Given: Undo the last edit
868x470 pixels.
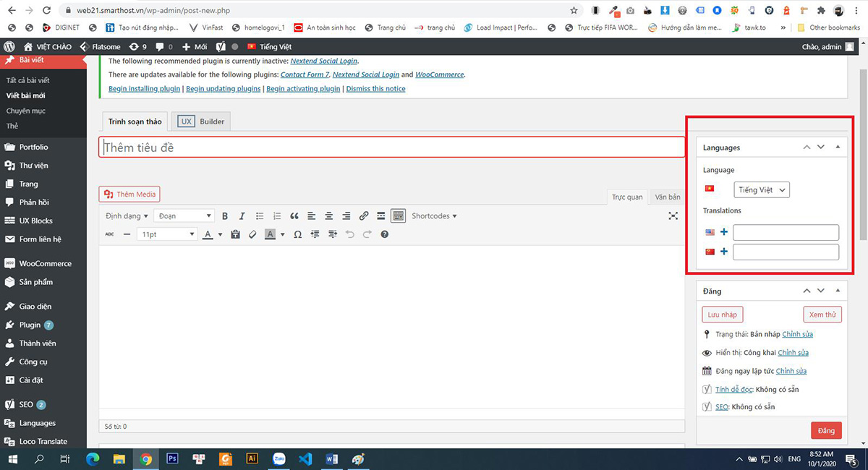Looking at the screenshot, I should 350,234.
